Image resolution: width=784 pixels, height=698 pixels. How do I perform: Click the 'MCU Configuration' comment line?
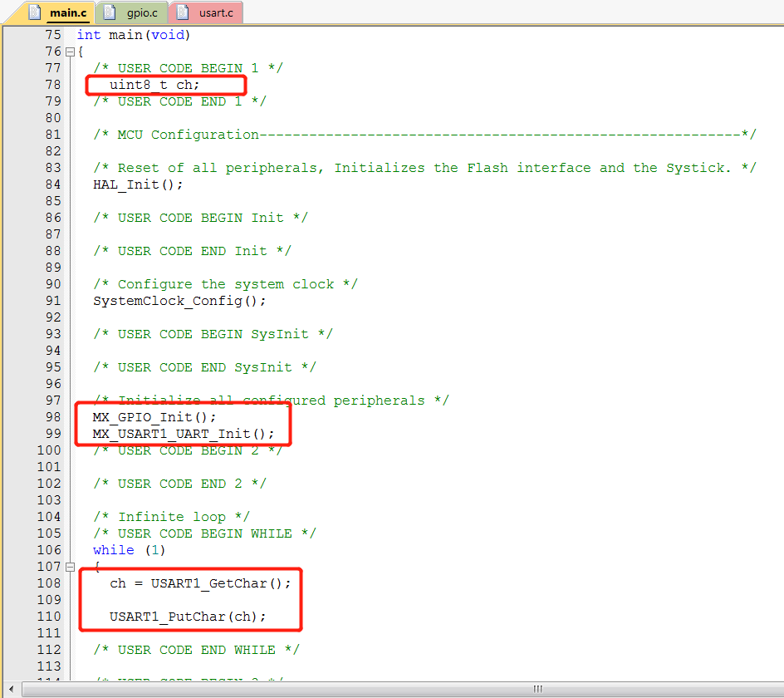tap(425, 135)
